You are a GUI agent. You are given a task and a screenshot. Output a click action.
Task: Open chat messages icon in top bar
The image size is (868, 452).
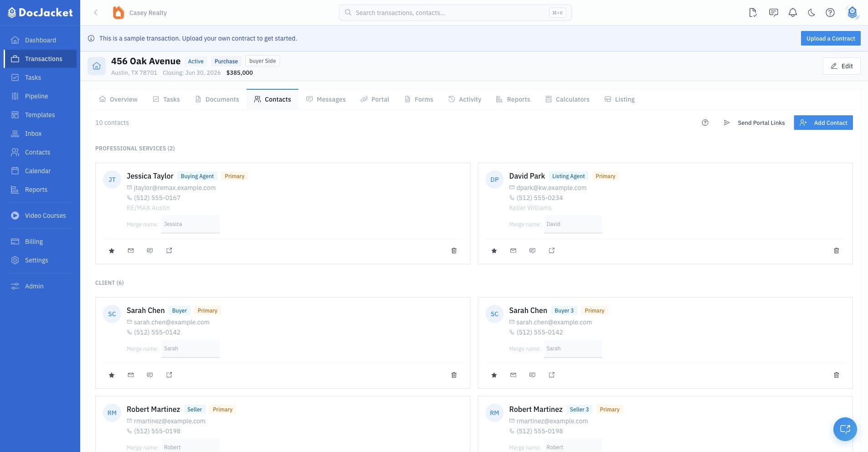click(x=774, y=13)
